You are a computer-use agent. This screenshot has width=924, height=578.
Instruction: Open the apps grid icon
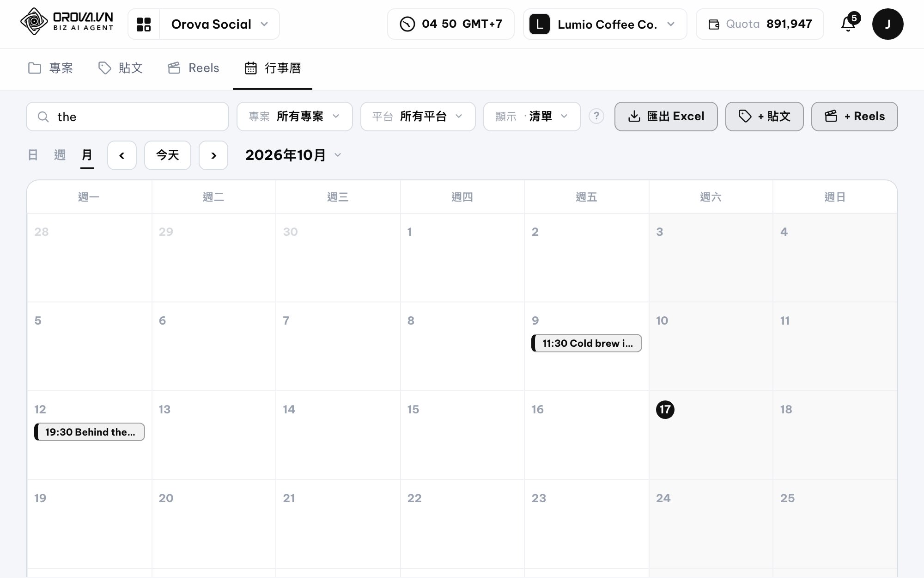pos(144,24)
